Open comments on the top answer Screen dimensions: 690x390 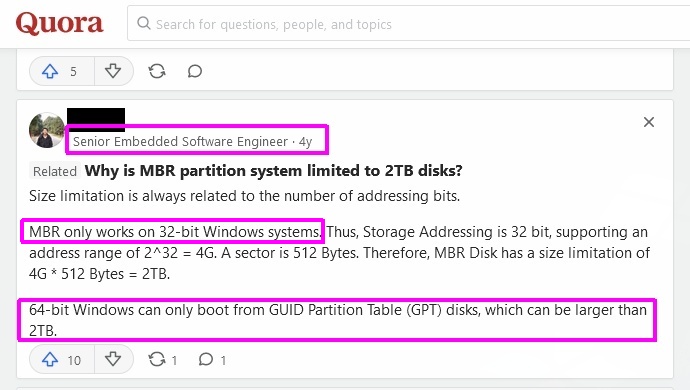195,71
